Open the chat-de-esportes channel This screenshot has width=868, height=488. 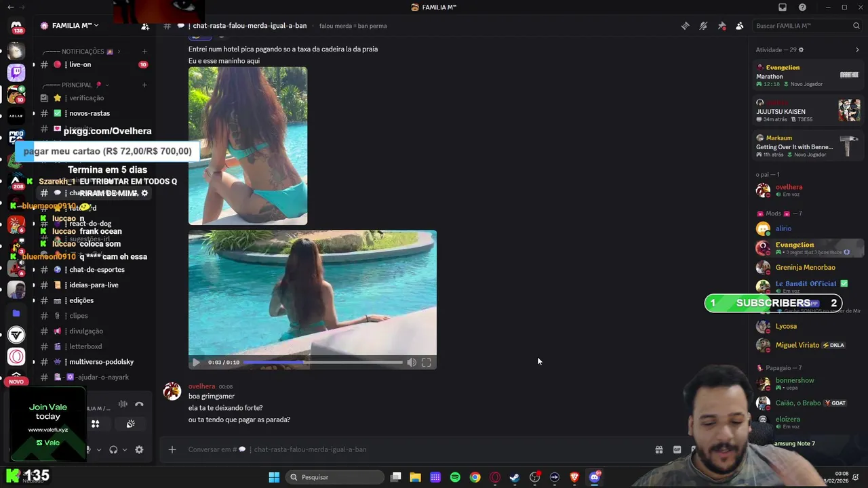(94, 269)
